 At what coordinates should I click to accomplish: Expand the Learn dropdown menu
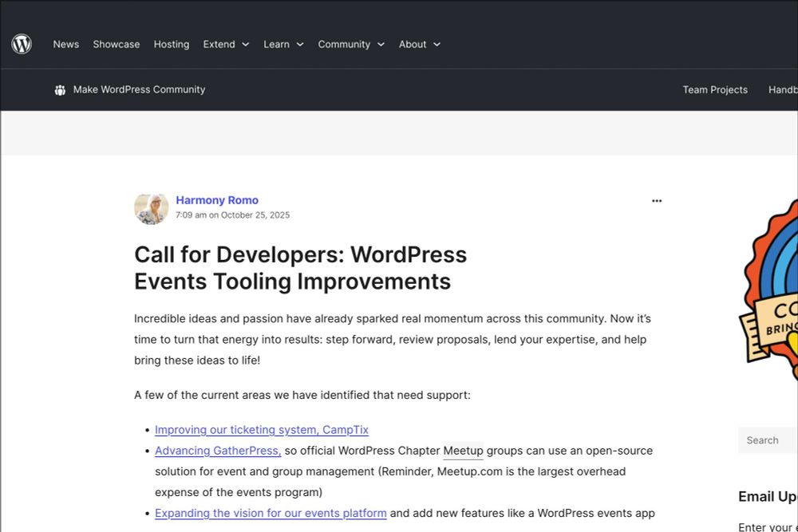[x=283, y=44]
